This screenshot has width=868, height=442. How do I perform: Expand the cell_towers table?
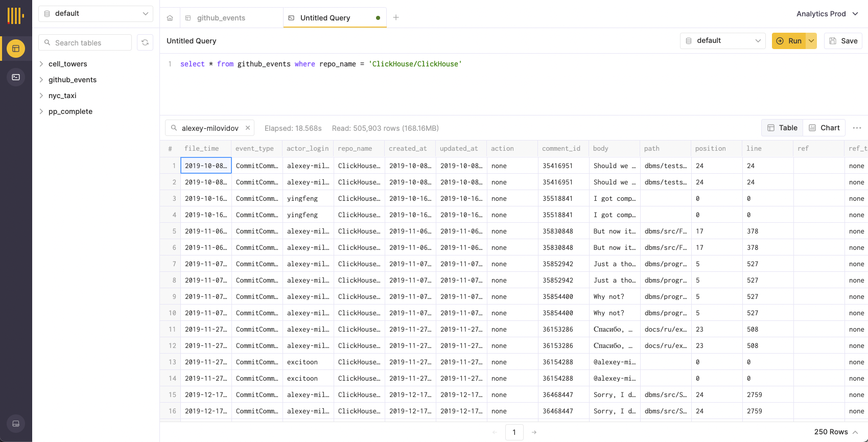click(41, 64)
